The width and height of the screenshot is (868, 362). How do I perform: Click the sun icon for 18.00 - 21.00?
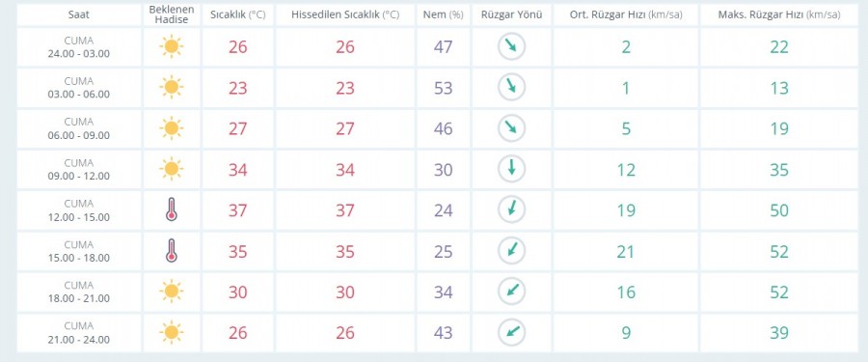click(172, 292)
